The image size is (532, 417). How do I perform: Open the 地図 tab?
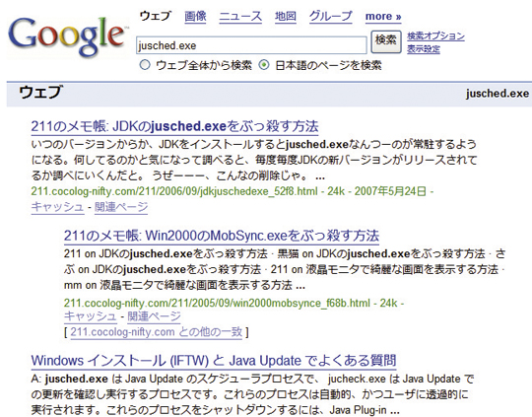coord(286,17)
